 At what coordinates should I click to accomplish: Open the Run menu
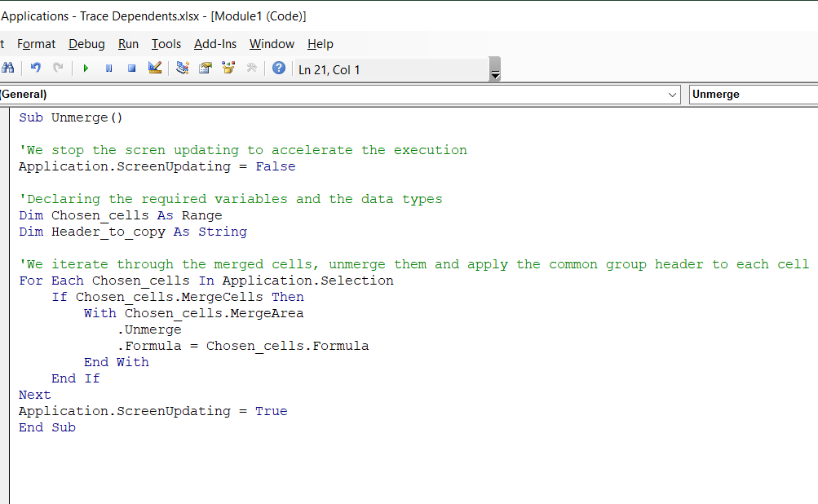tap(128, 44)
